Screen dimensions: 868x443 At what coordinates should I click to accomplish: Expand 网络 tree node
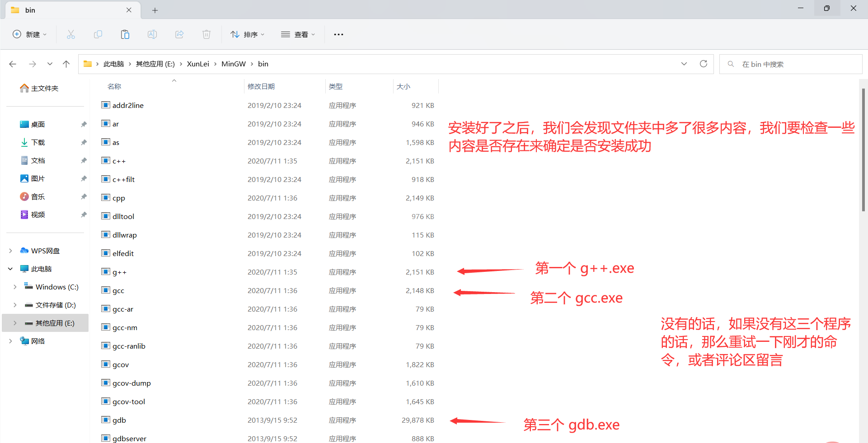coord(10,341)
